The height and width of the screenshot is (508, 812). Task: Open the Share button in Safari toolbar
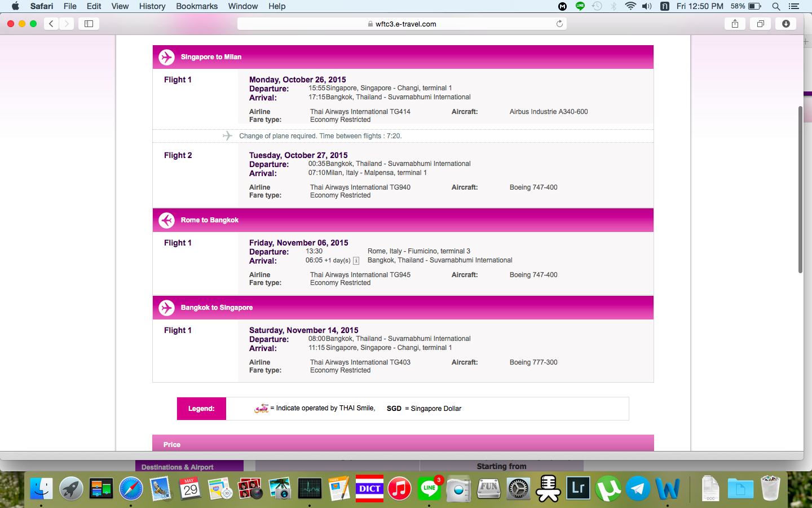735,24
